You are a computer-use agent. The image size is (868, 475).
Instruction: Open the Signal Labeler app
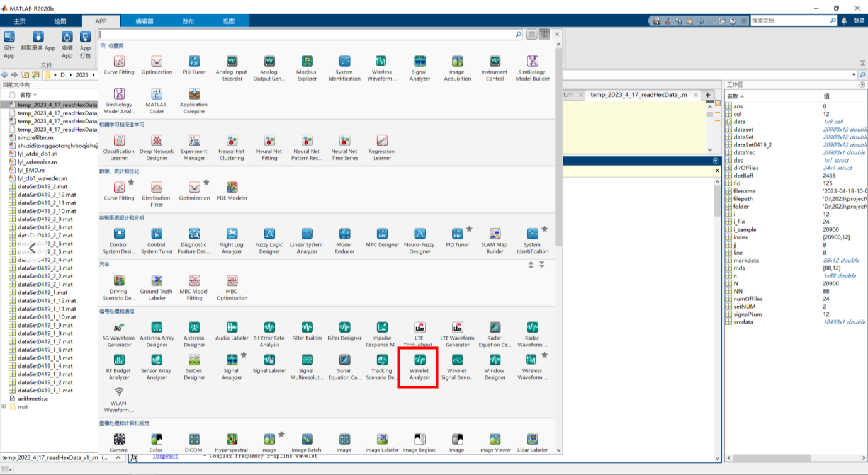[269, 363]
